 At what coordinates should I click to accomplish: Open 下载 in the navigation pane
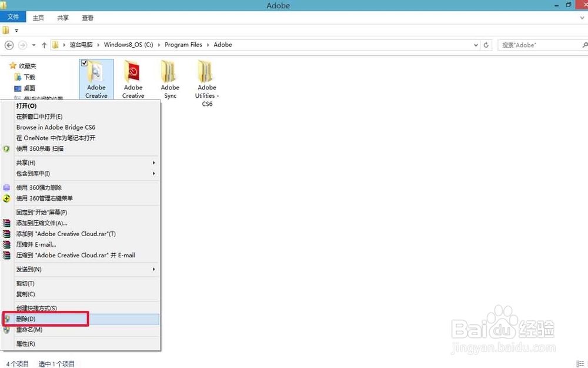tap(29, 77)
